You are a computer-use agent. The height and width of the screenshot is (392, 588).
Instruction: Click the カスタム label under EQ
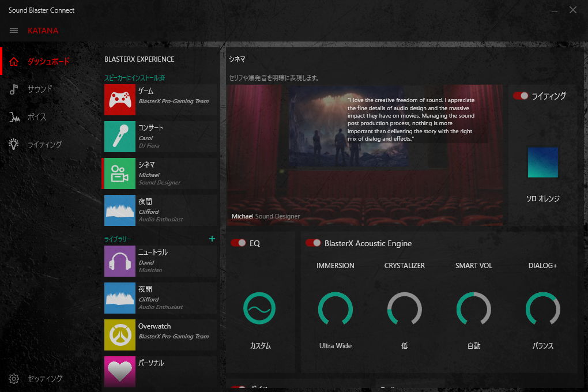[260, 346]
